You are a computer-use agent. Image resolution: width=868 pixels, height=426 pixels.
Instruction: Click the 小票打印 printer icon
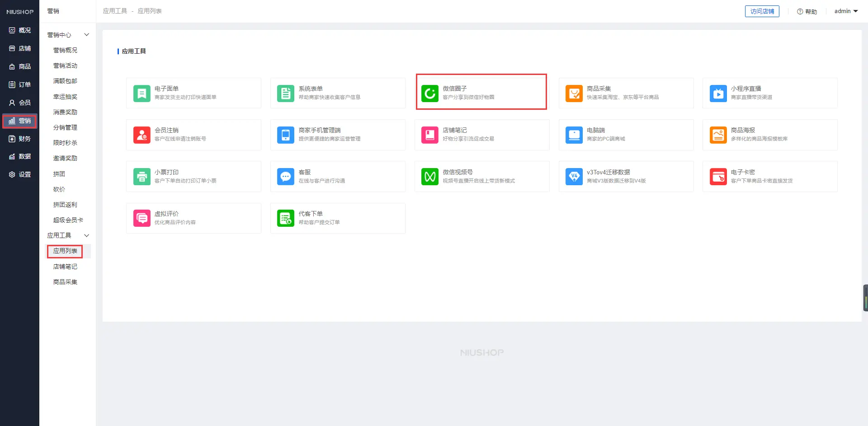(142, 177)
